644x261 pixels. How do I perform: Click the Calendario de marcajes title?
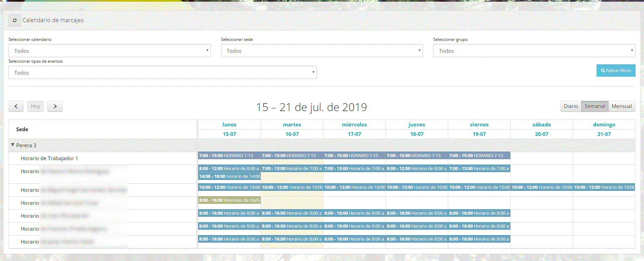(53, 20)
